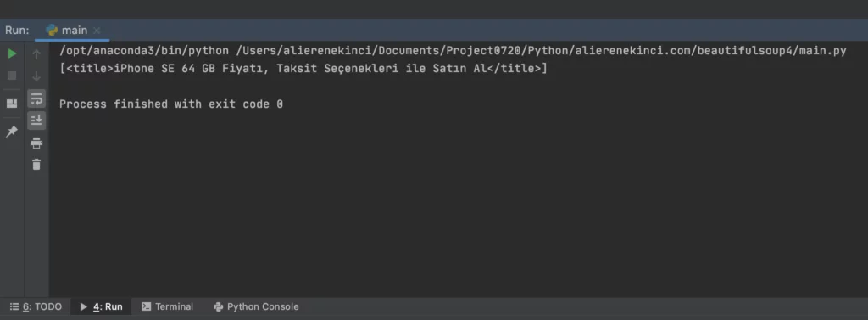Switch to the 4: Run tool window
This screenshot has width=868, height=320.
pyautogui.click(x=102, y=306)
